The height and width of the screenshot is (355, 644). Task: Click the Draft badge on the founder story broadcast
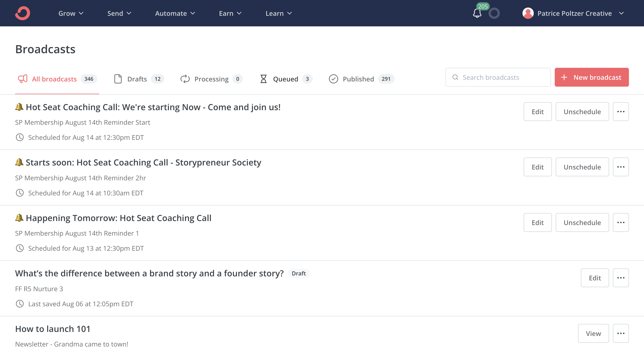pos(298,274)
